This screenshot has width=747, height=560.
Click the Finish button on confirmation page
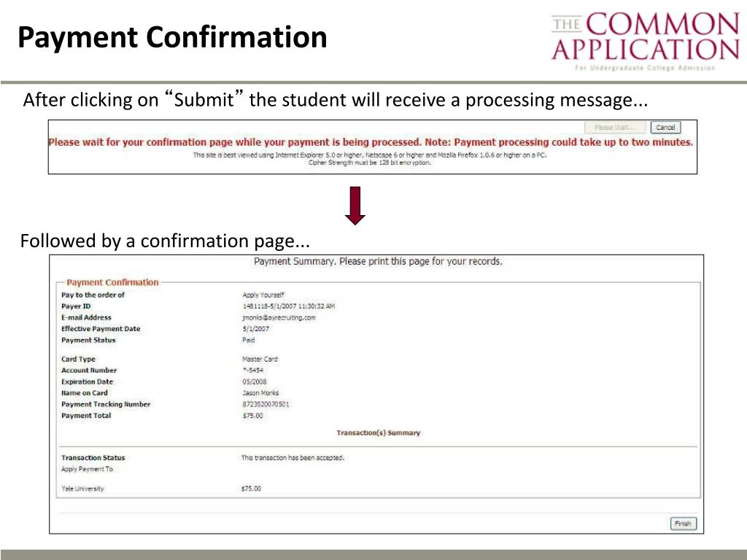(683, 524)
